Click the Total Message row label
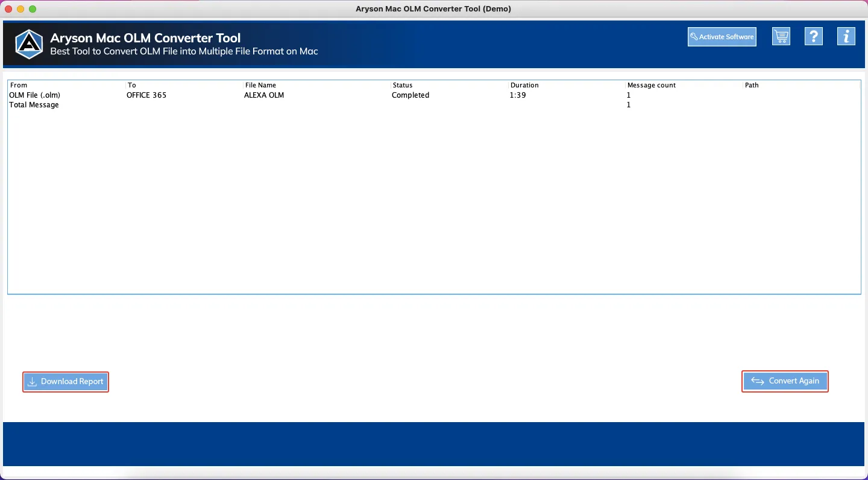This screenshot has width=868, height=480. pyautogui.click(x=34, y=105)
